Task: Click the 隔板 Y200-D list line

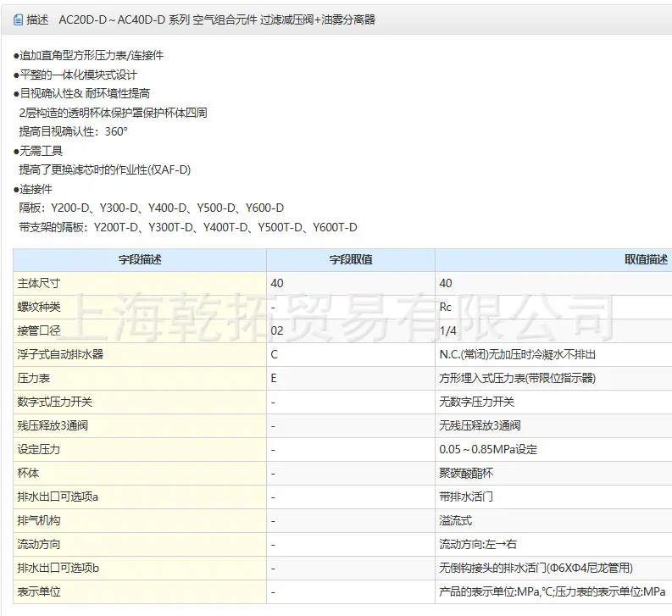Action: click(152, 208)
